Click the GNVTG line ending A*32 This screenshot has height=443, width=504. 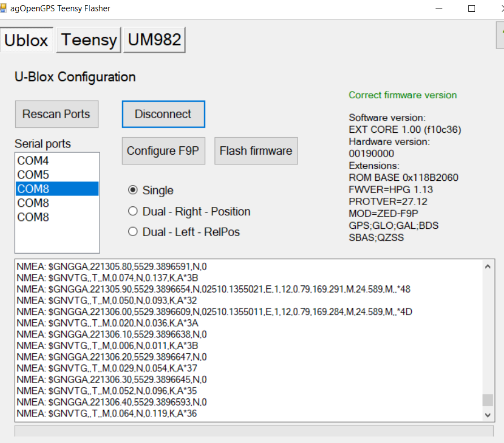(x=107, y=301)
